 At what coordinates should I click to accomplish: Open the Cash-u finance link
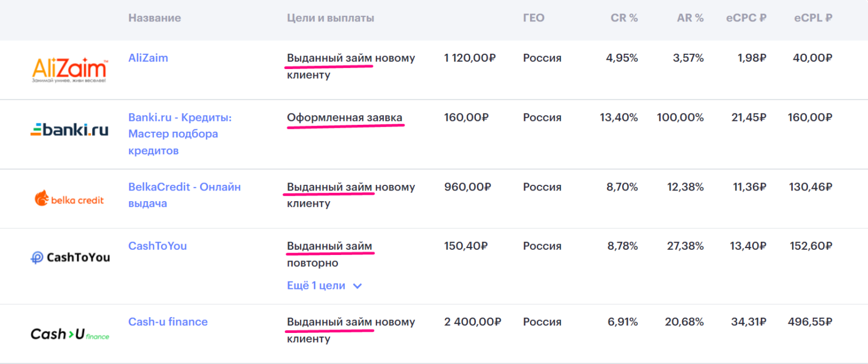168,322
